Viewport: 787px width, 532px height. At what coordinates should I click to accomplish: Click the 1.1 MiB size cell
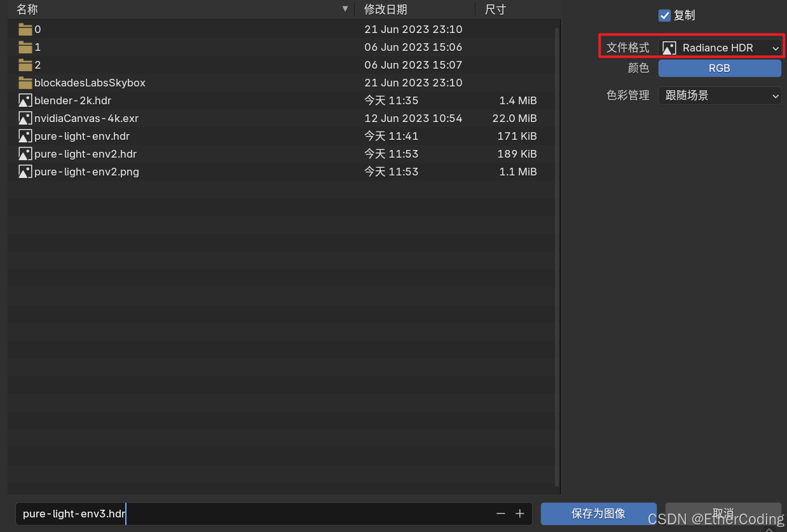(518, 172)
